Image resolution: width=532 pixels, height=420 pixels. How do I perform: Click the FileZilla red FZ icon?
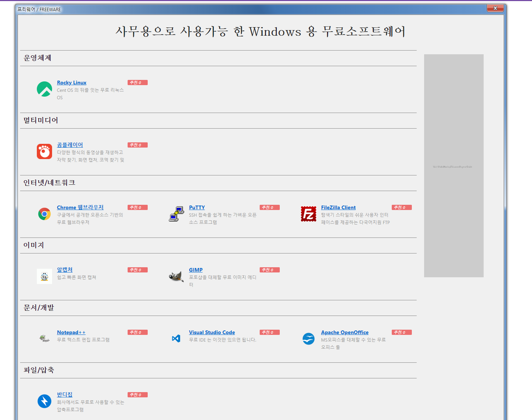(x=308, y=214)
